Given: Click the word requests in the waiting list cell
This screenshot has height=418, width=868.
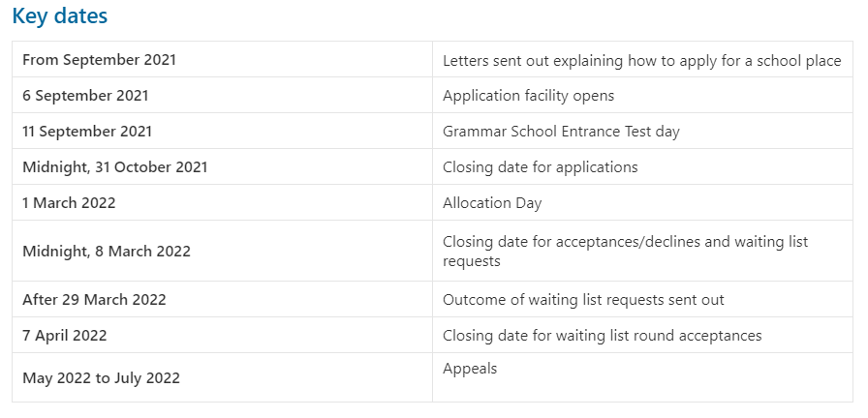Looking at the screenshot, I should tap(471, 261).
